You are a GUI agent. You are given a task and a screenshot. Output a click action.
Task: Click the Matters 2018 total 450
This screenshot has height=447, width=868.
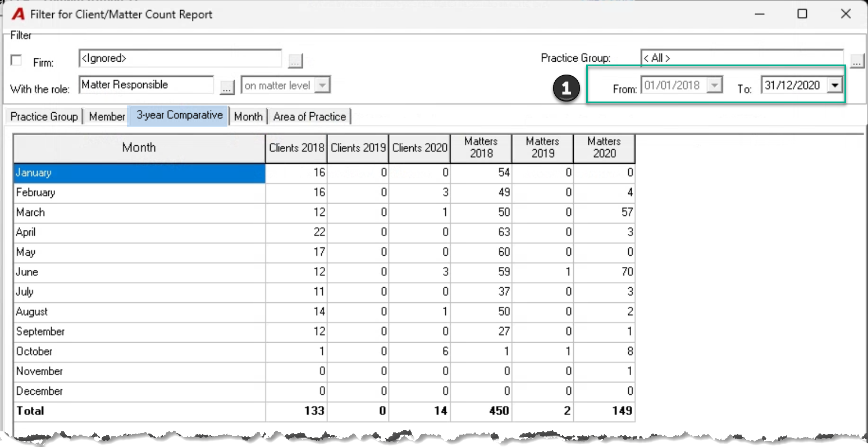click(x=499, y=411)
